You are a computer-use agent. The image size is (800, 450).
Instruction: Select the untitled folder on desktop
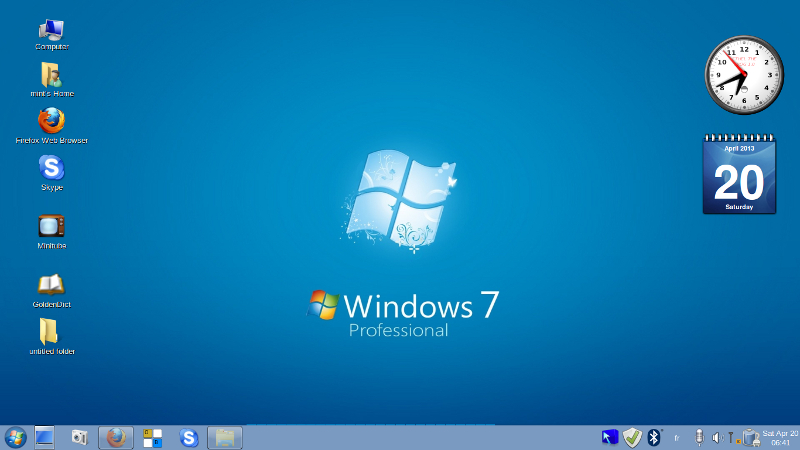pos(49,331)
